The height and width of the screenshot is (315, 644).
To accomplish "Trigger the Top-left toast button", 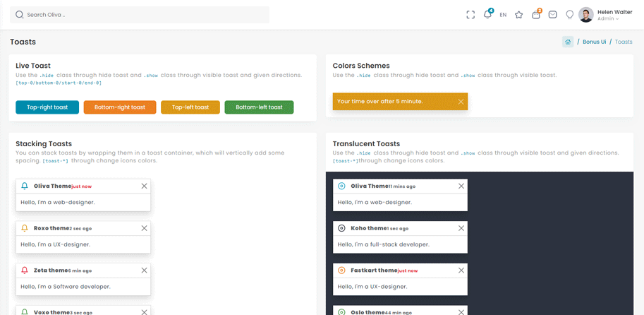I will 190,107.
